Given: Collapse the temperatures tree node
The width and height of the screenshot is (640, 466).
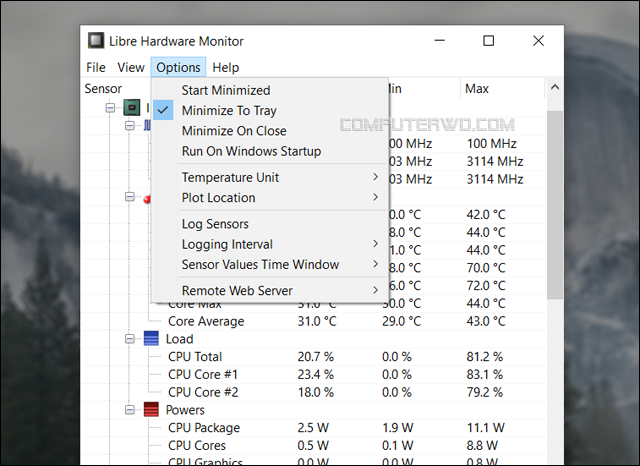Looking at the screenshot, I should 129,197.
